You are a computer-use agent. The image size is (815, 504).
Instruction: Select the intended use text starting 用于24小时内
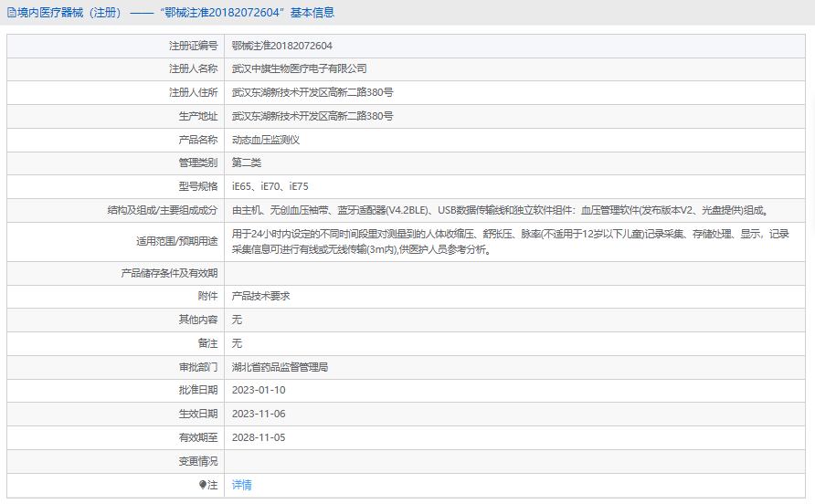(x=511, y=242)
